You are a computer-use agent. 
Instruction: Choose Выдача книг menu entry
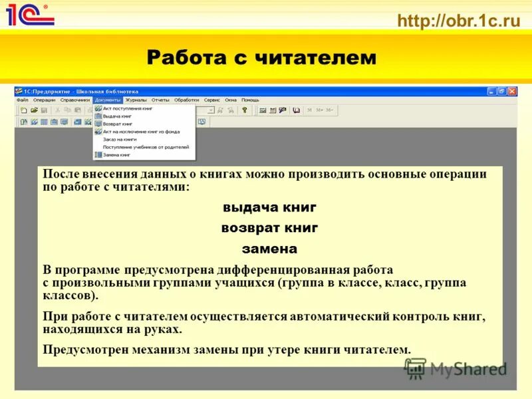click(x=144, y=116)
